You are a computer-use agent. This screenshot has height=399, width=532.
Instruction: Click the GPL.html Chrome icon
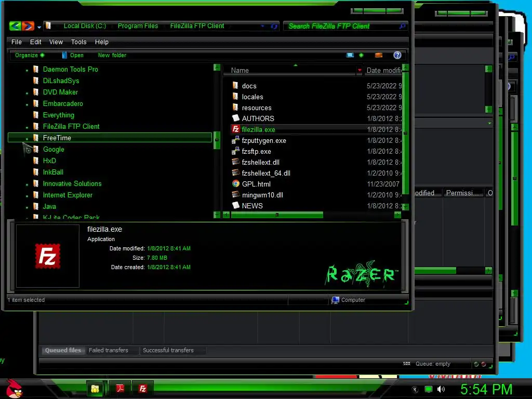coord(235,183)
